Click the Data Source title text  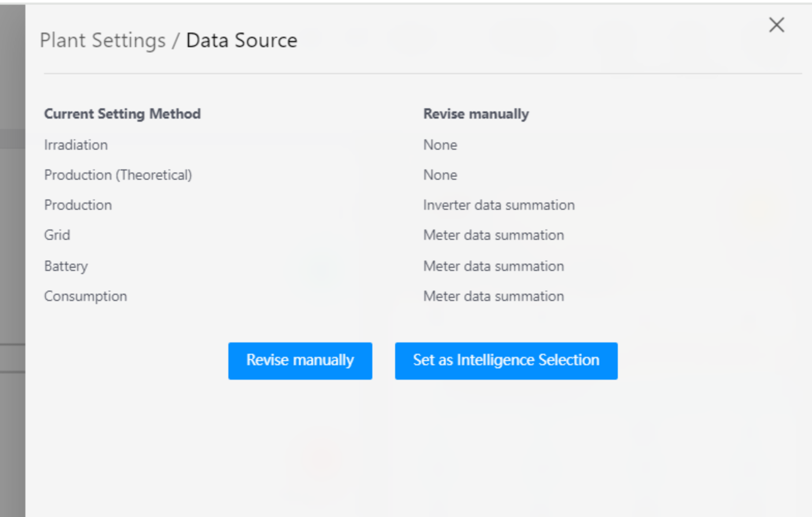[x=241, y=40]
